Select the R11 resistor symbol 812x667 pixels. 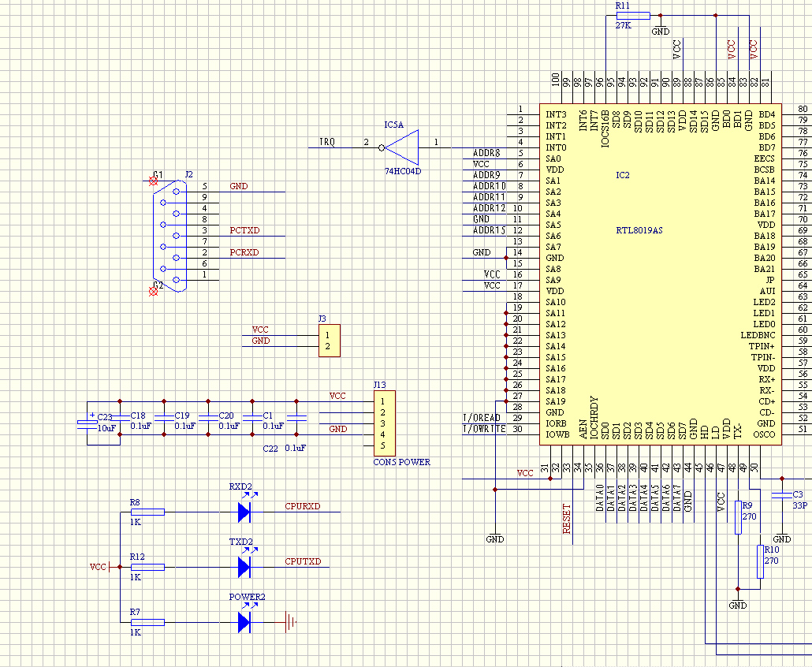click(633, 16)
